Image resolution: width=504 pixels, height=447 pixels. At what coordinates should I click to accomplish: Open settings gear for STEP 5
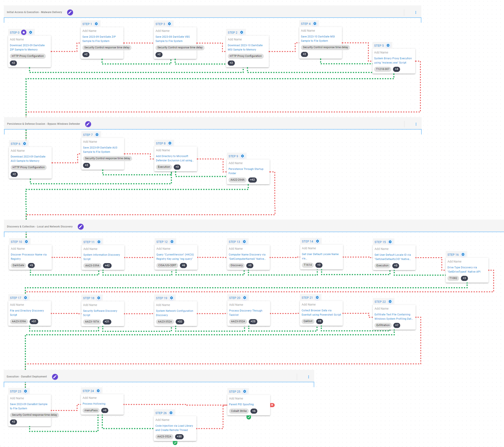pos(388,45)
